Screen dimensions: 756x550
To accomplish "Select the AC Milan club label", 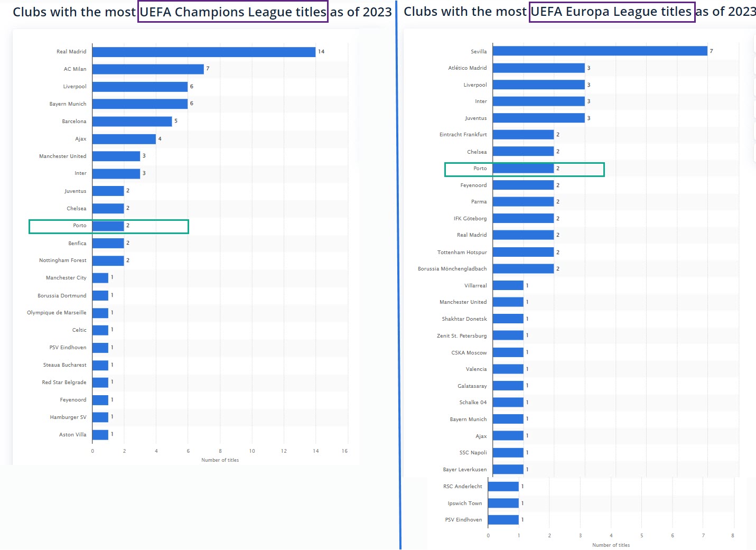I will pos(75,69).
